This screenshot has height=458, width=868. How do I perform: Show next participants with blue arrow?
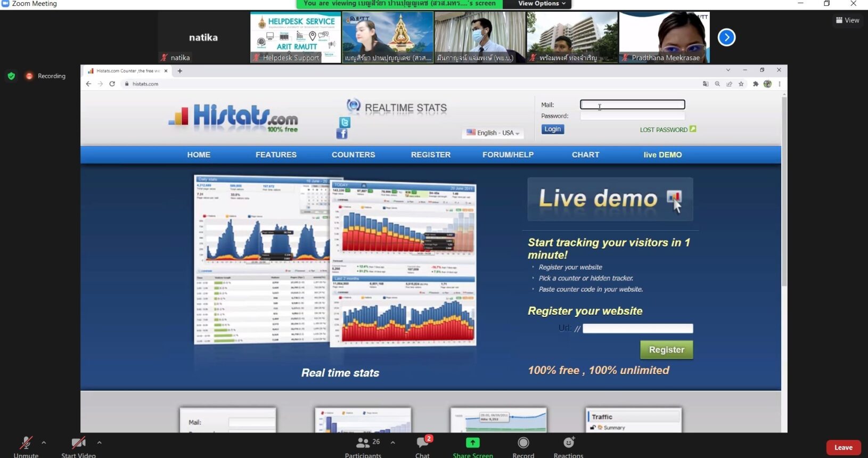[726, 37]
